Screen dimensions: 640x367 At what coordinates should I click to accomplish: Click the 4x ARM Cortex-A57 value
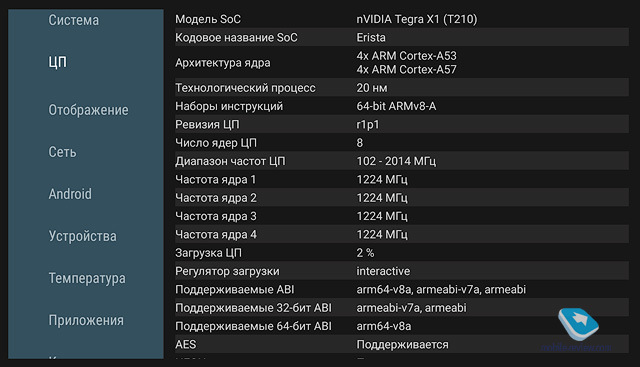[x=407, y=69]
